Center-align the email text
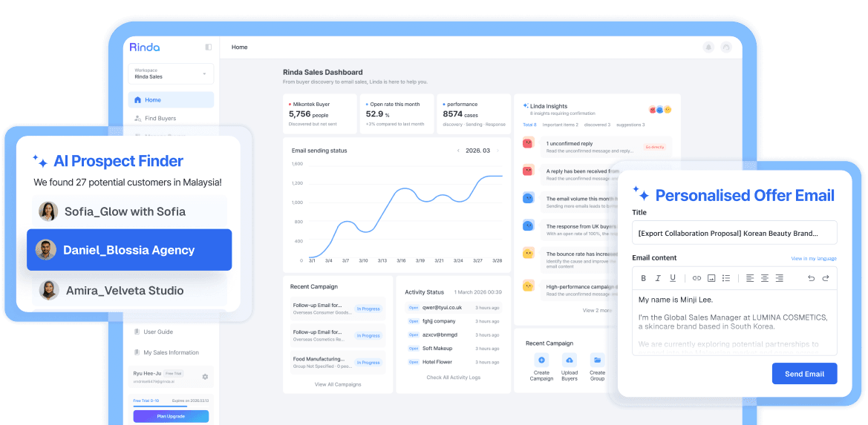Screen dimensions: 868x425 (764, 278)
